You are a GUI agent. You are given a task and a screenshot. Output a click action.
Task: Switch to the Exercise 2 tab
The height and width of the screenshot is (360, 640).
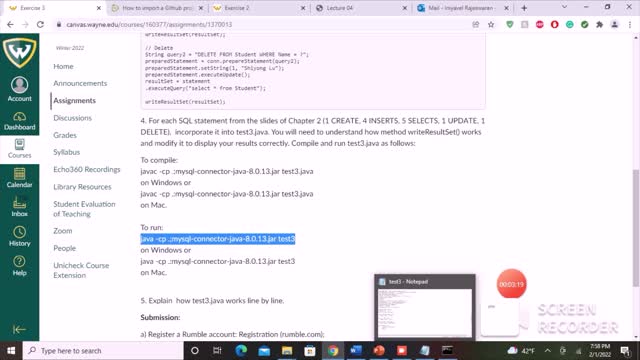pos(259,8)
